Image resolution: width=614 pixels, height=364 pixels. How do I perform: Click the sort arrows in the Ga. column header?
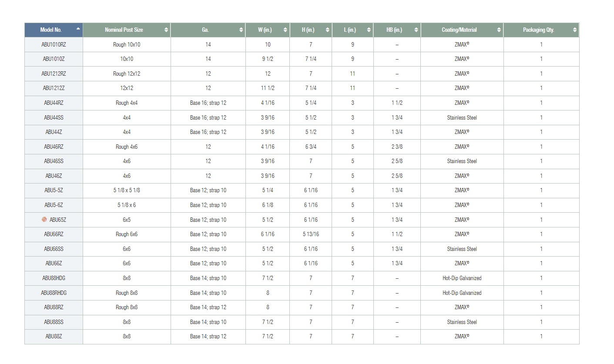[x=241, y=30]
